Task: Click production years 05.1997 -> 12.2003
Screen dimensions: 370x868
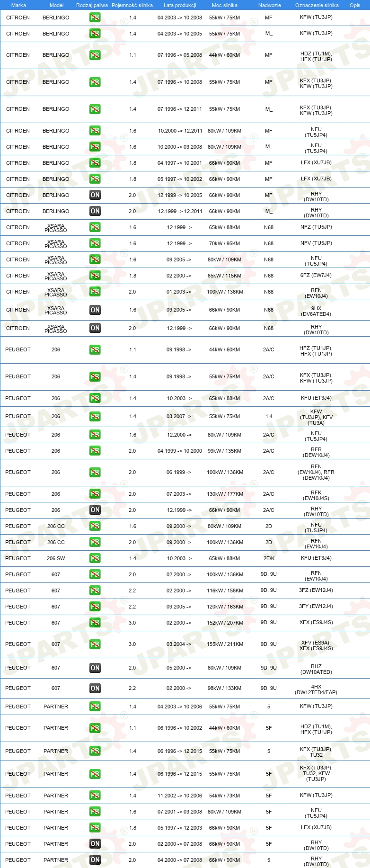Action: (180, 828)
